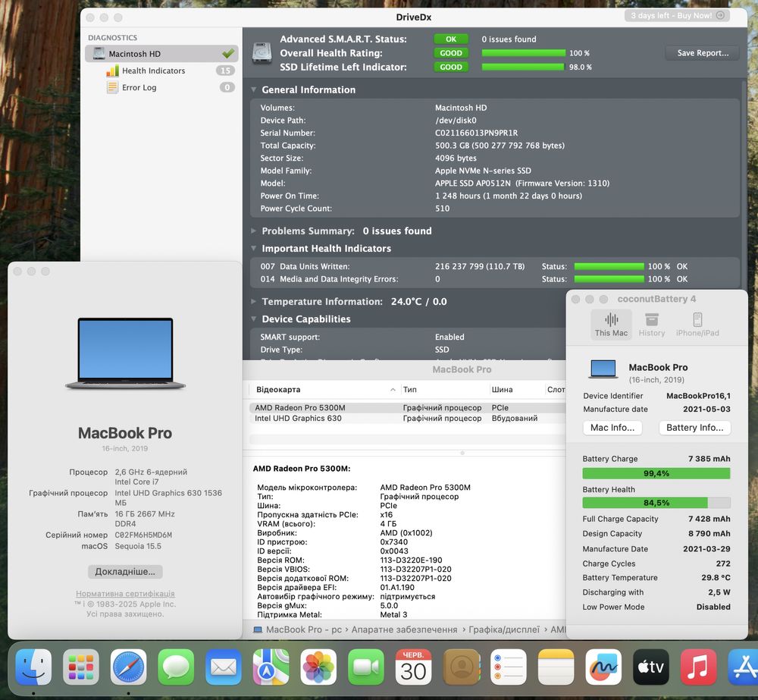Switch to History tab in coconutBattery
Screen dimensions: 758x700
(652, 324)
